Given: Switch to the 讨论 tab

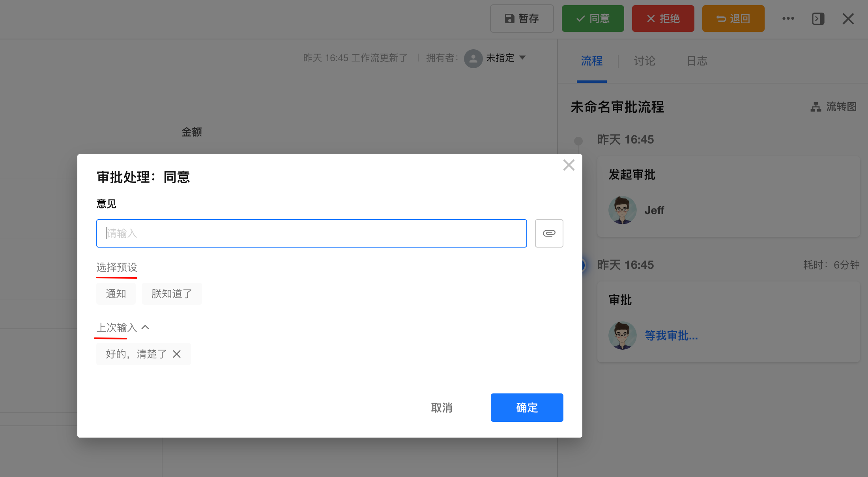Looking at the screenshot, I should coord(644,61).
